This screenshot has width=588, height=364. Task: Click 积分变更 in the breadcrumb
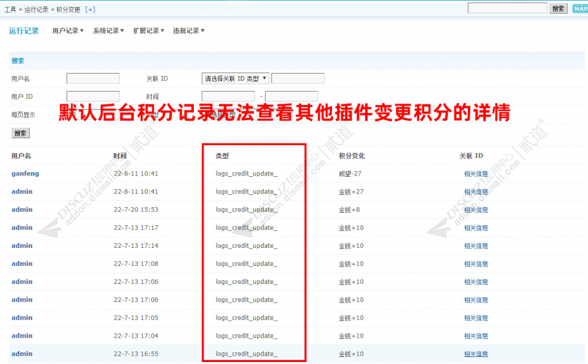[x=68, y=10]
